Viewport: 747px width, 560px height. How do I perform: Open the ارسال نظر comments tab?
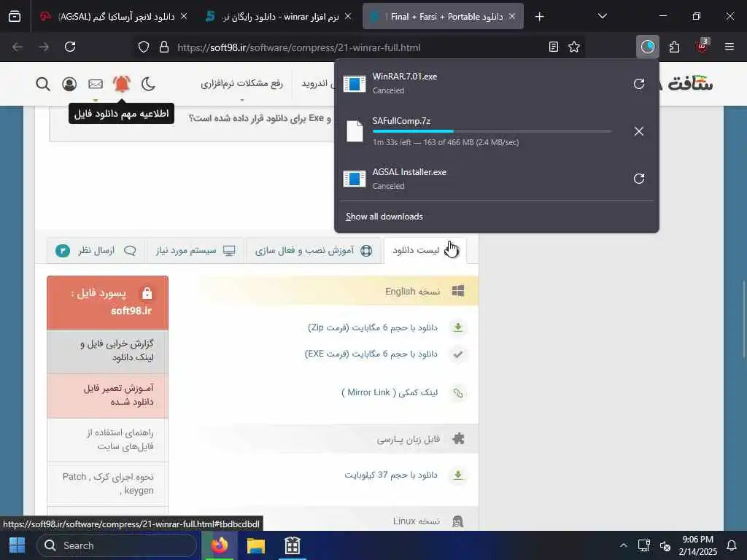pyautogui.click(x=96, y=251)
